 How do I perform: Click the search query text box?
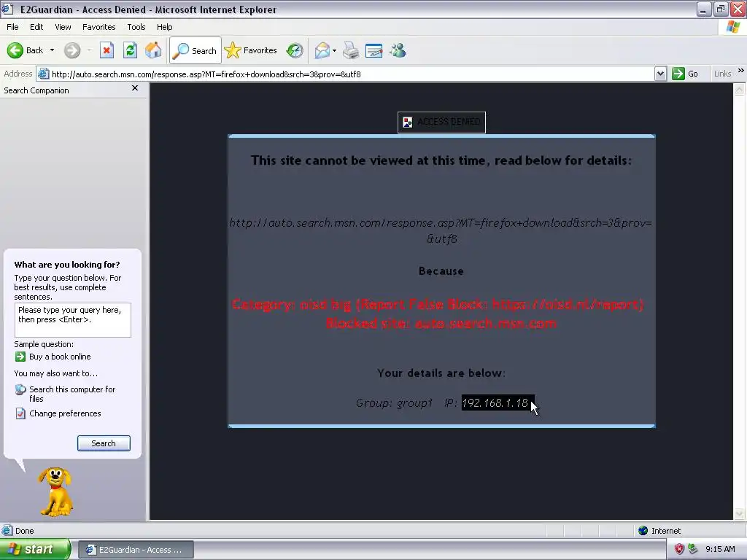(x=72, y=320)
